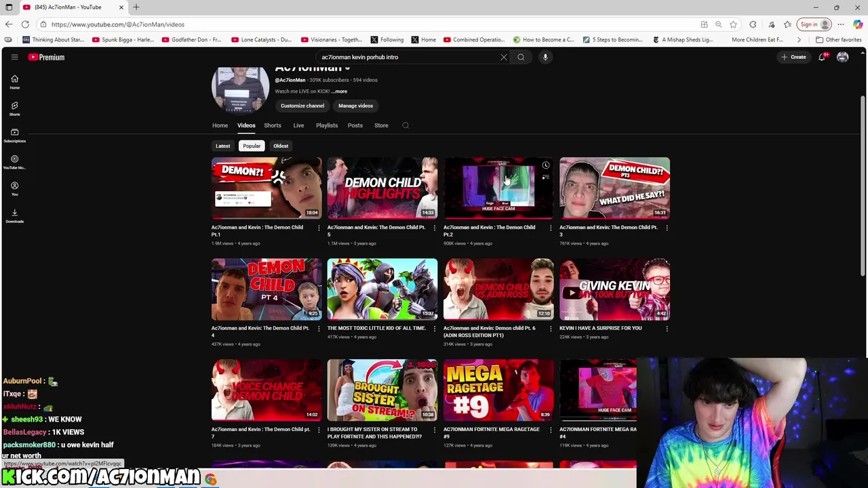This screenshot has height=488, width=868.
Task: Open options for KEVIN I HAVE A SURPRISE video
Action: (x=667, y=329)
